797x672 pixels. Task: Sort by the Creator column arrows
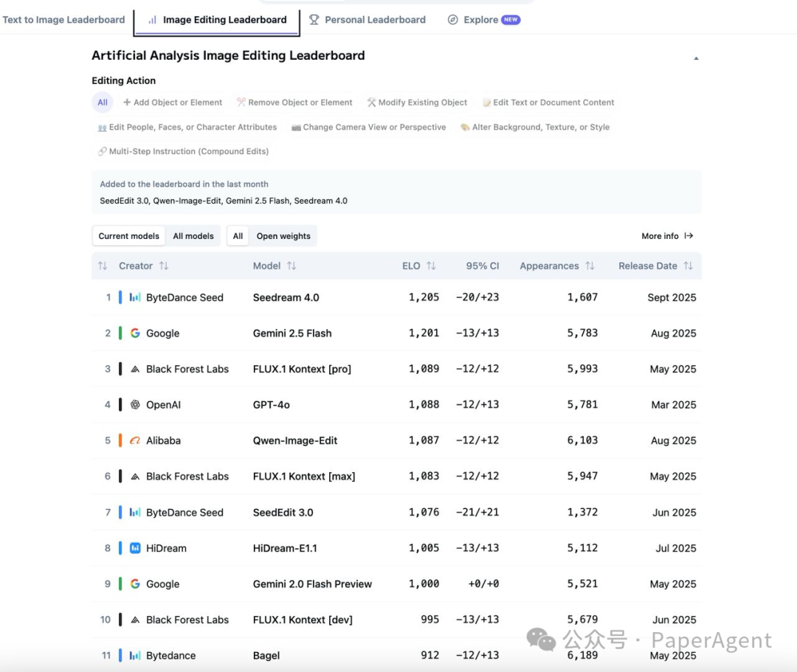pyautogui.click(x=164, y=266)
